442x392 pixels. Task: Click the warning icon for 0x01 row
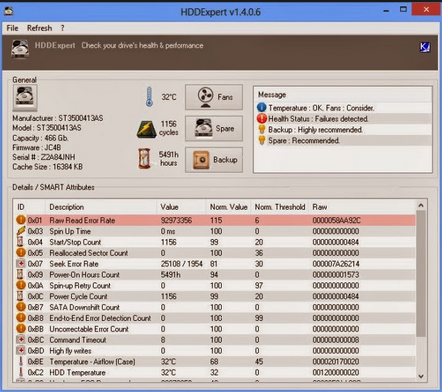click(21, 220)
